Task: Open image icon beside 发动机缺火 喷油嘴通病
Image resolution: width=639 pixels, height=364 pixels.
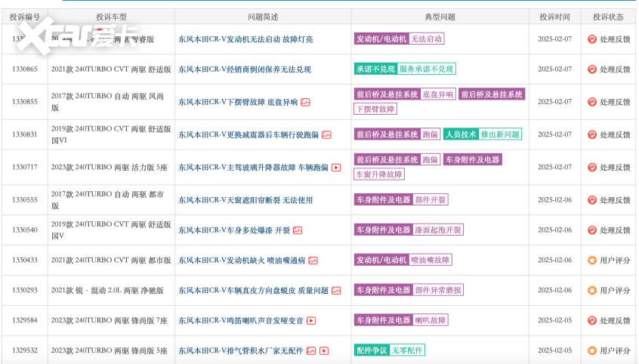Action: (313, 261)
